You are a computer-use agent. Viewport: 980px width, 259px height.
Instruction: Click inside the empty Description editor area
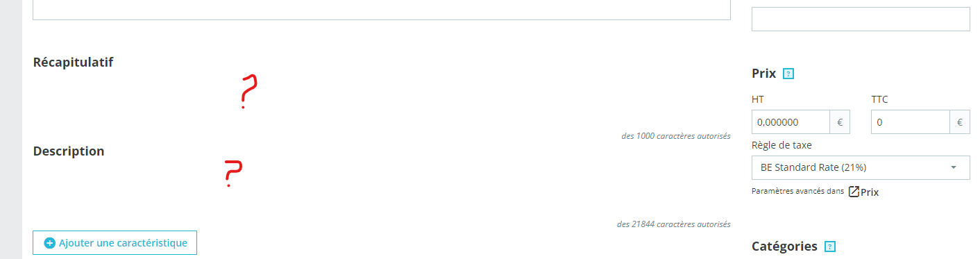tap(382, 190)
